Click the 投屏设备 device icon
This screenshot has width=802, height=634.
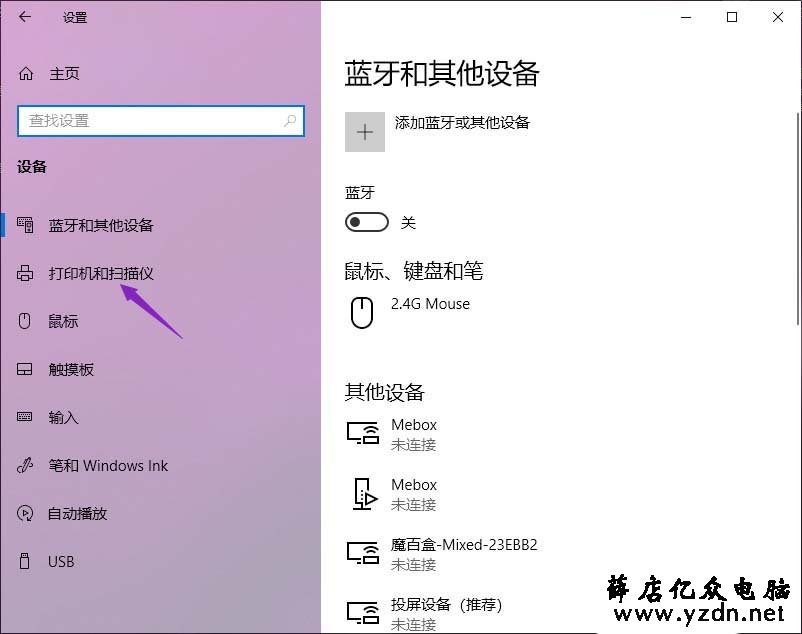363,613
